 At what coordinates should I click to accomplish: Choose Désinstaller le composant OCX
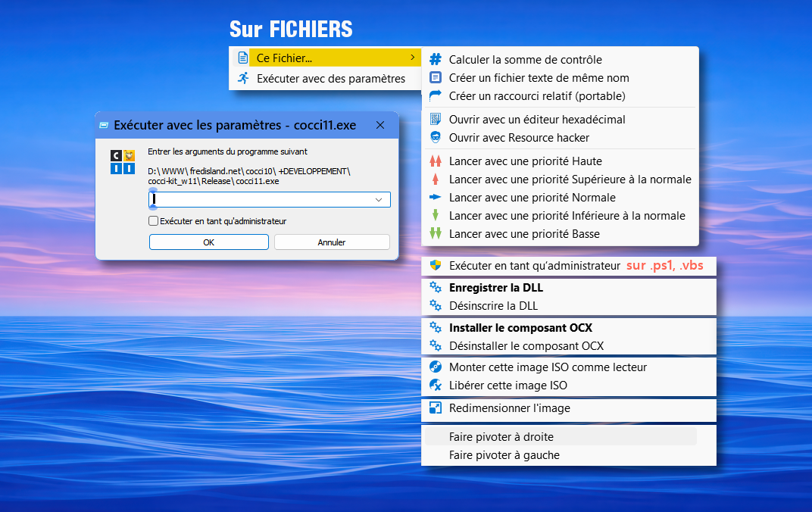click(526, 345)
